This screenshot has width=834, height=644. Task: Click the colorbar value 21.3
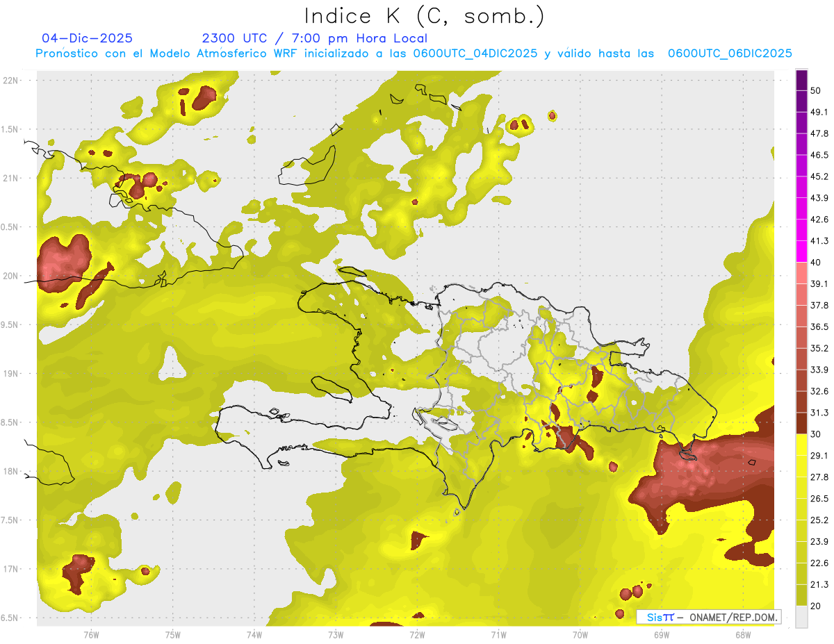pyautogui.click(x=819, y=584)
